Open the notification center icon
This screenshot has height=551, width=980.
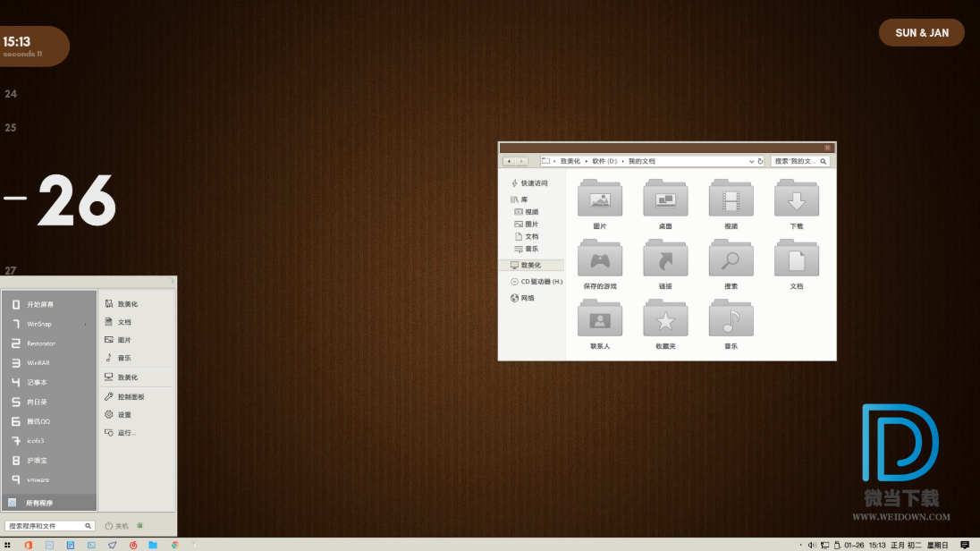(x=965, y=546)
